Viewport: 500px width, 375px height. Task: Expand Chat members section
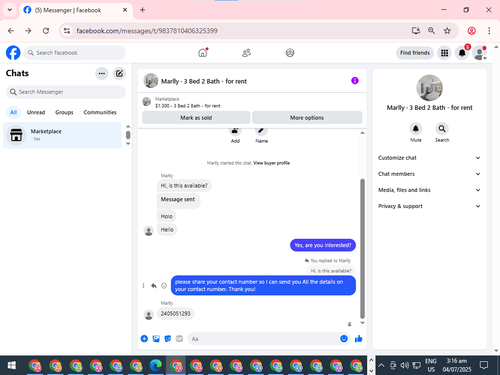click(x=429, y=174)
